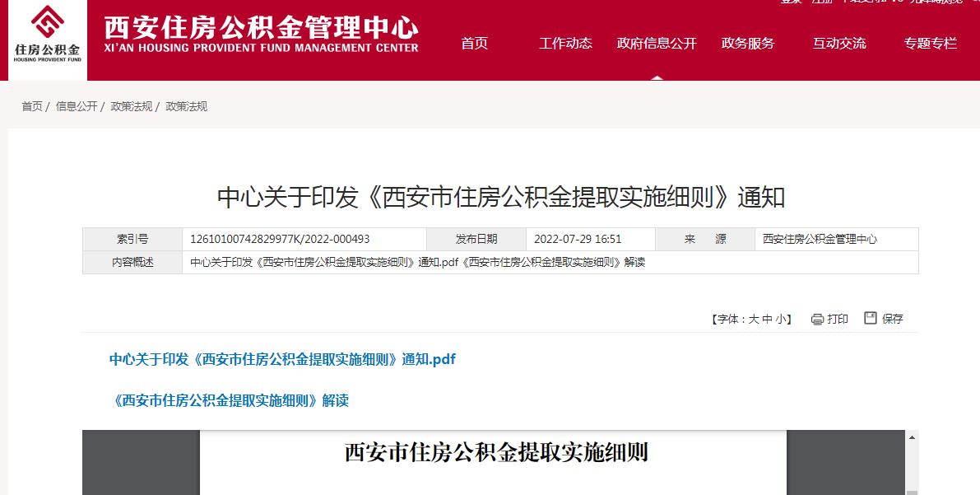Click the 信息公开 breadcrumb link
The height and width of the screenshot is (495, 980).
point(77,106)
